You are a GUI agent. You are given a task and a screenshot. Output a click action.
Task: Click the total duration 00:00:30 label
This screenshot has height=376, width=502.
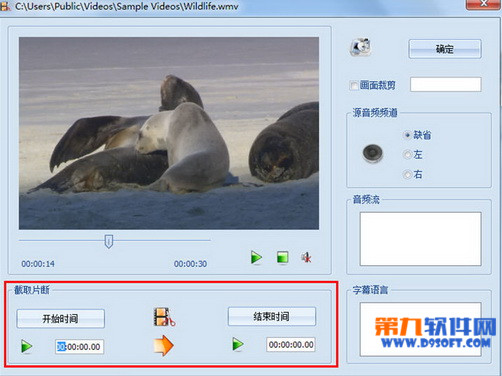[x=190, y=264]
